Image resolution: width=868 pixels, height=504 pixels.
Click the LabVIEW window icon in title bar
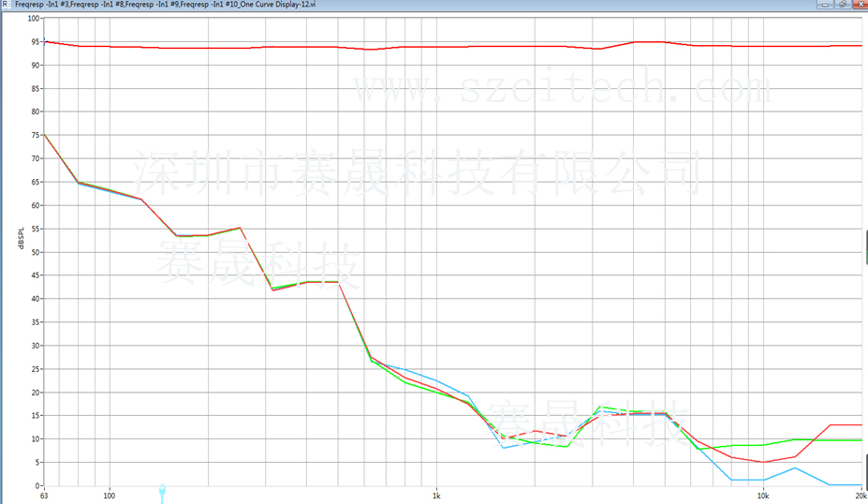[6, 5]
